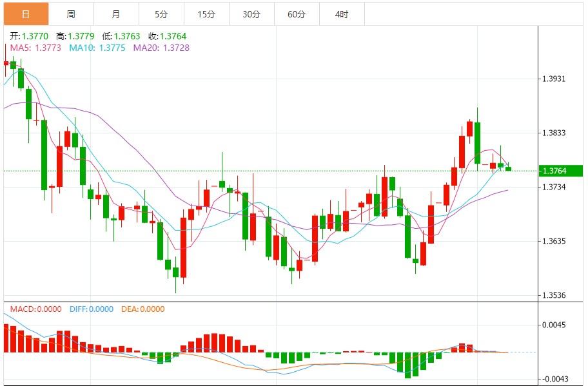
Task: Open the 5分 timeframe tab
Action: 161,14
